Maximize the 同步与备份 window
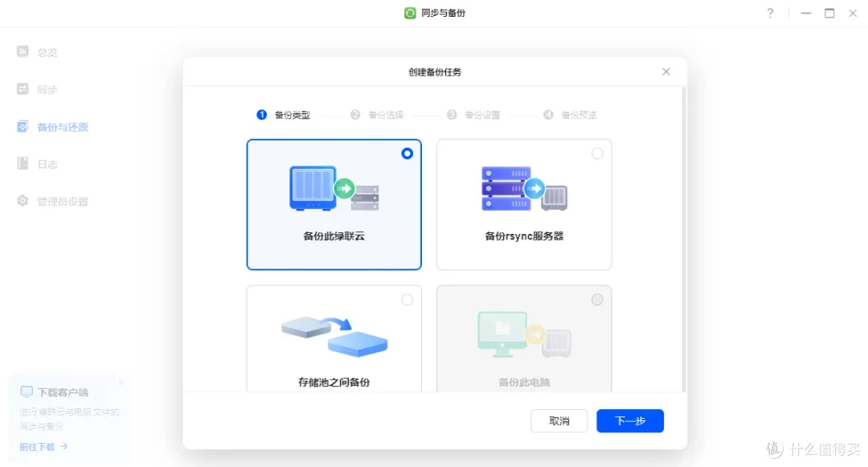Image resolution: width=868 pixels, height=467 pixels. (829, 14)
